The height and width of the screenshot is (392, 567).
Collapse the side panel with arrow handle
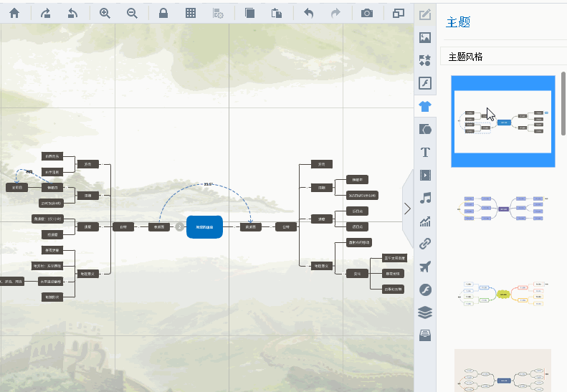click(408, 209)
